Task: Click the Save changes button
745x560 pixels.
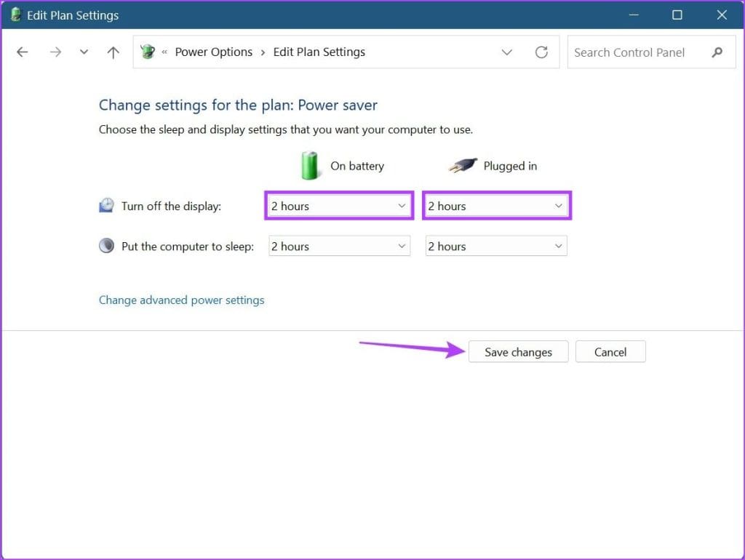Action: point(518,351)
